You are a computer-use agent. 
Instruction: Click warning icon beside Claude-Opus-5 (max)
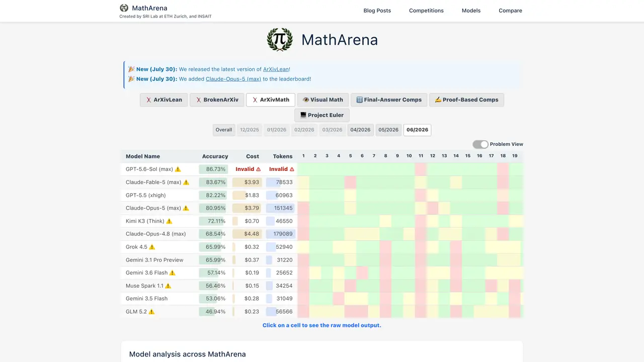(x=186, y=208)
